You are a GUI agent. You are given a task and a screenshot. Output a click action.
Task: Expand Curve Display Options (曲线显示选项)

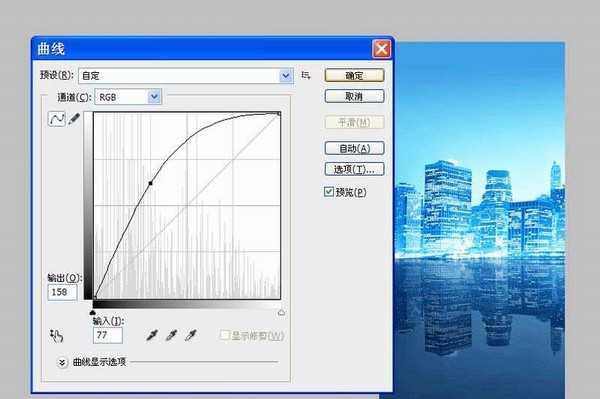point(62,362)
